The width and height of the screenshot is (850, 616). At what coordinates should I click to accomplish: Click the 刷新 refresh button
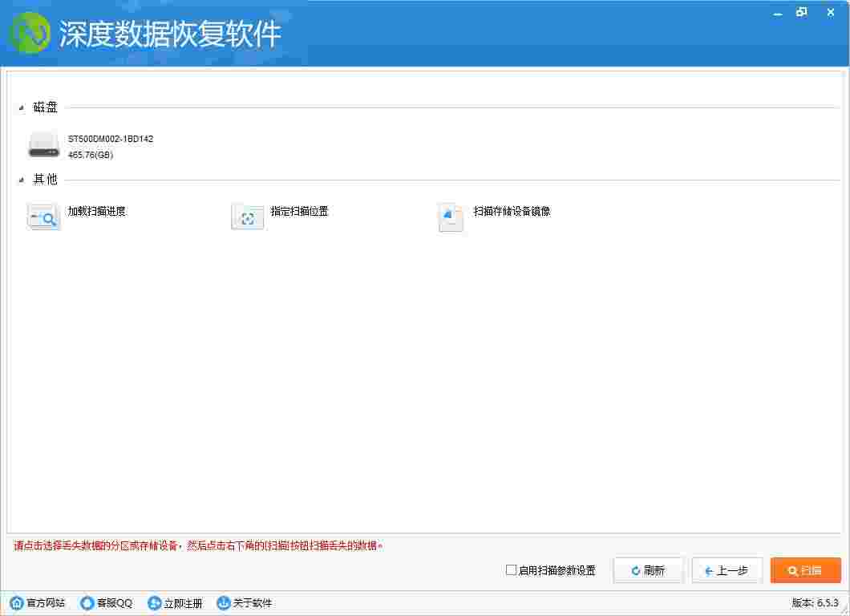coord(648,570)
